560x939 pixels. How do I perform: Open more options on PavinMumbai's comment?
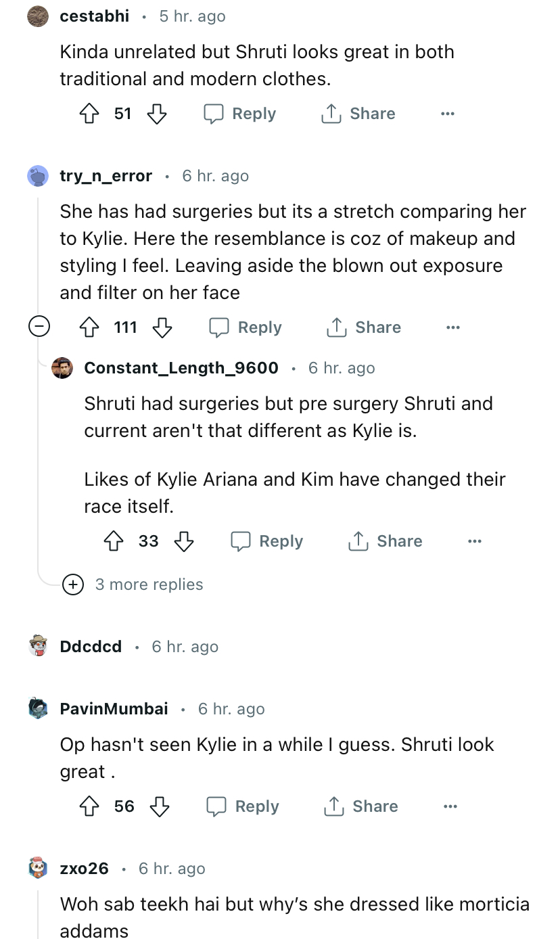[x=450, y=806]
